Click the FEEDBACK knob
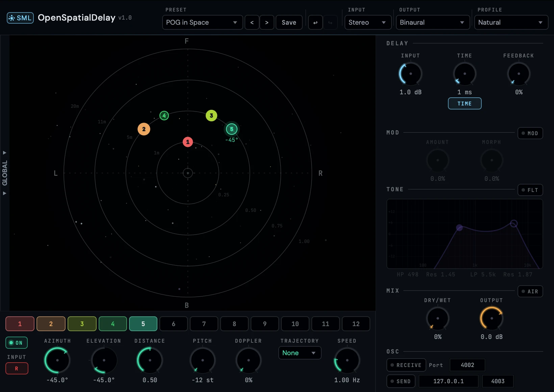The image size is (554, 392). (x=519, y=74)
